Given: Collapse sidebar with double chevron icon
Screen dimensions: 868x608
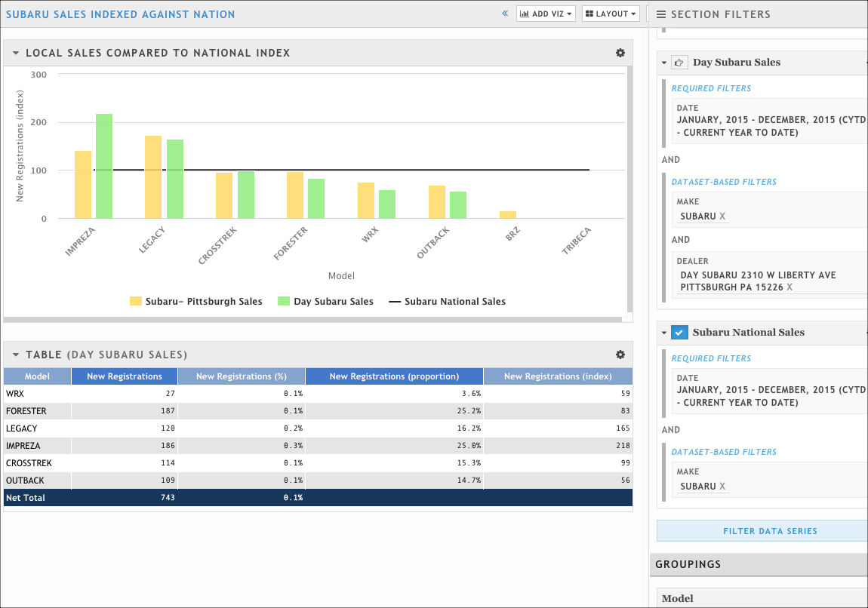Looking at the screenshot, I should click(505, 14).
